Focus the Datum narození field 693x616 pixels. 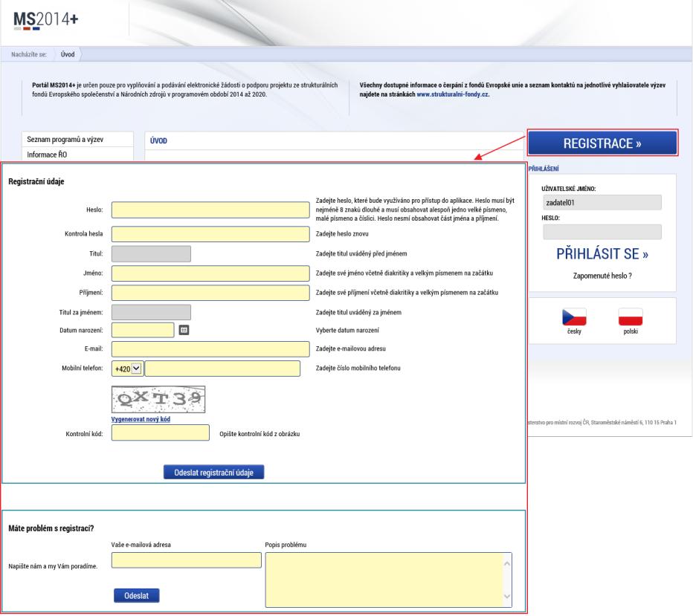coord(143,330)
